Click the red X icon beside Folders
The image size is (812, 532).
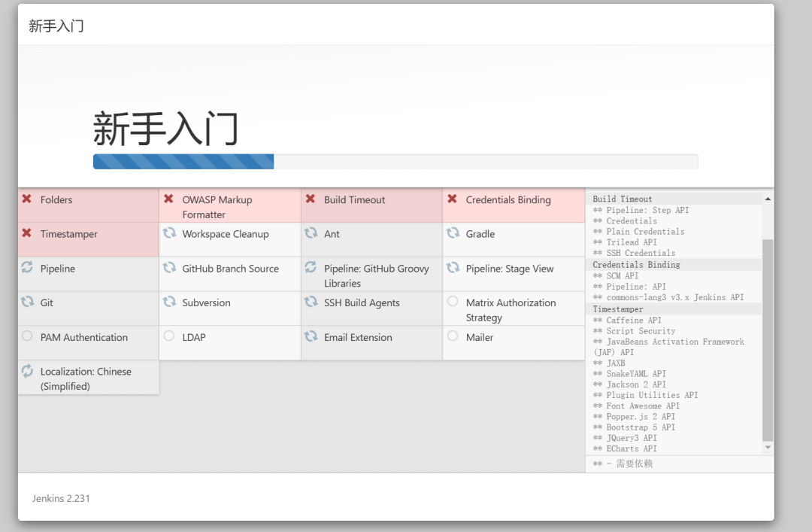click(27, 199)
